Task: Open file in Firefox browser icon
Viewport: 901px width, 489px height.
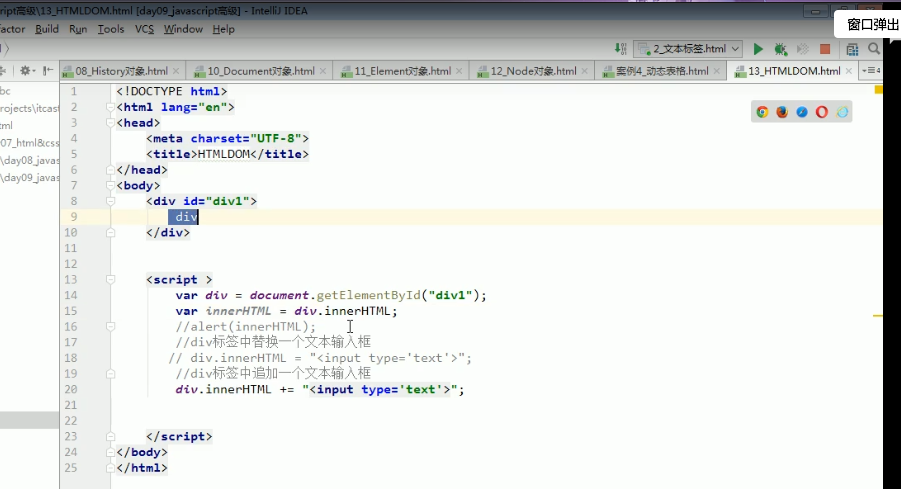Action: (x=782, y=112)
